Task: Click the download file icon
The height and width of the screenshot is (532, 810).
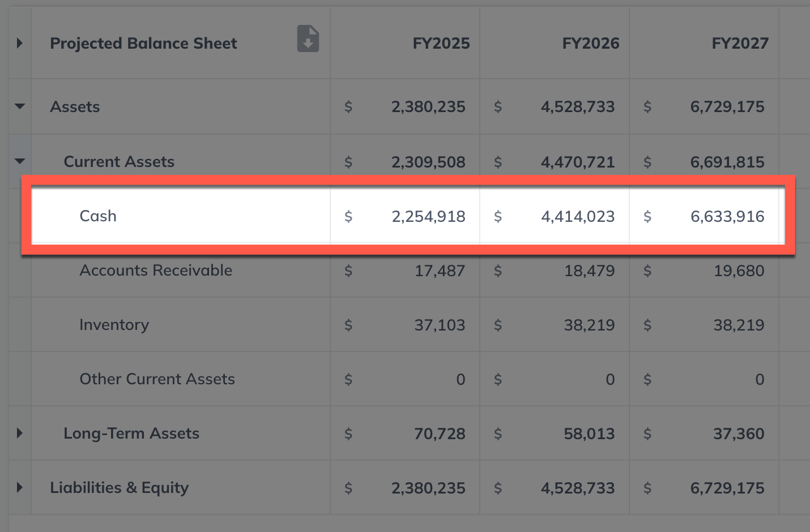Action: pos(308,38)
